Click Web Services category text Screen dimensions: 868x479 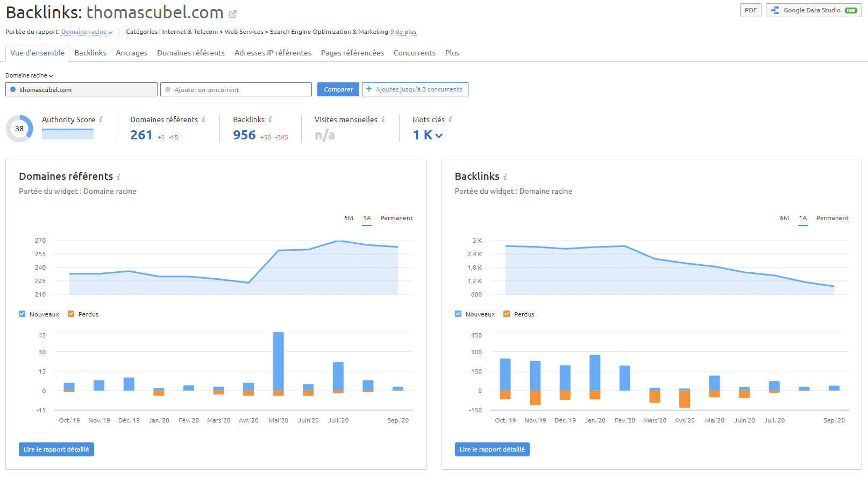[x=244, y=32]
